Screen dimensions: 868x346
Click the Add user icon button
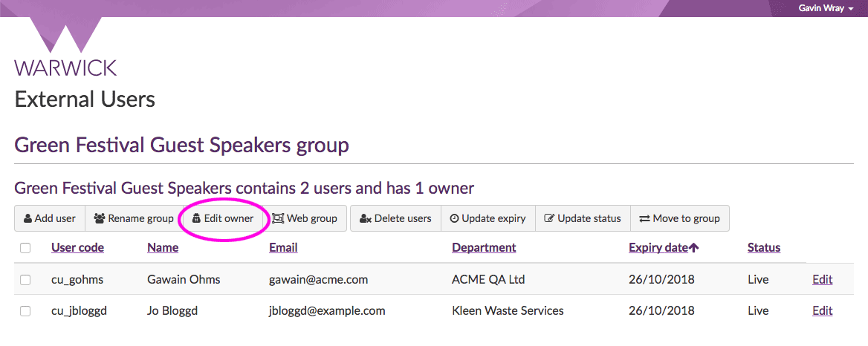click(50, 218)
